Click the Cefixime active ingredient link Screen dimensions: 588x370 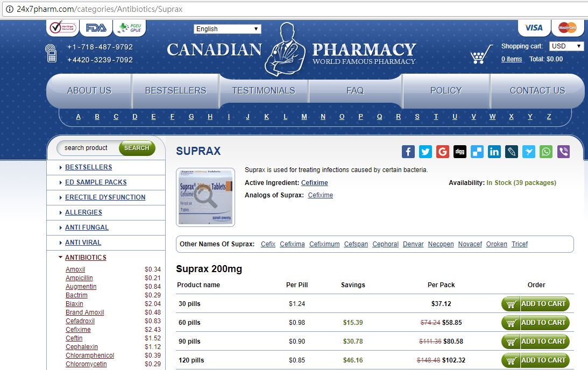pyautogui.click(x=314, y=183)
